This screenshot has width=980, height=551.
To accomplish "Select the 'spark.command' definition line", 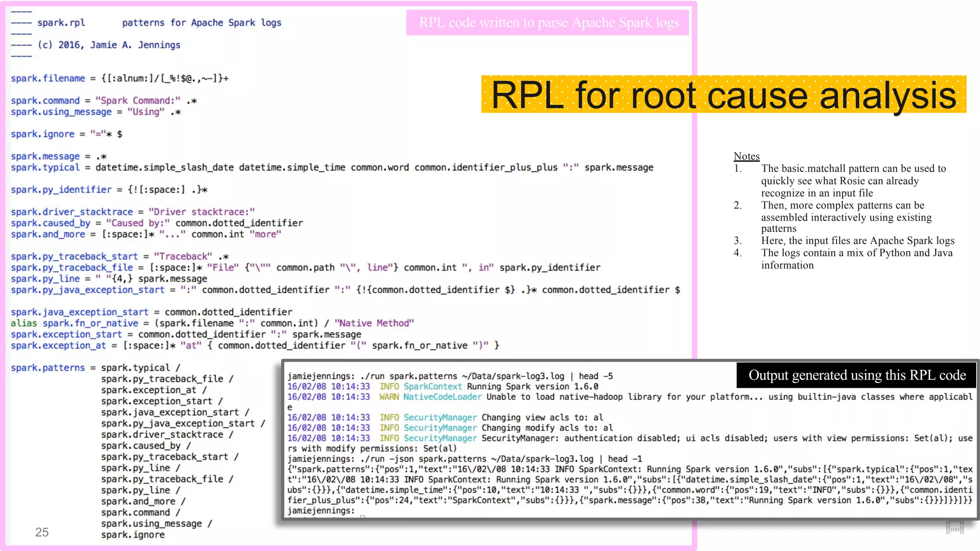I will pyautogui.click(x=104, y=100).
